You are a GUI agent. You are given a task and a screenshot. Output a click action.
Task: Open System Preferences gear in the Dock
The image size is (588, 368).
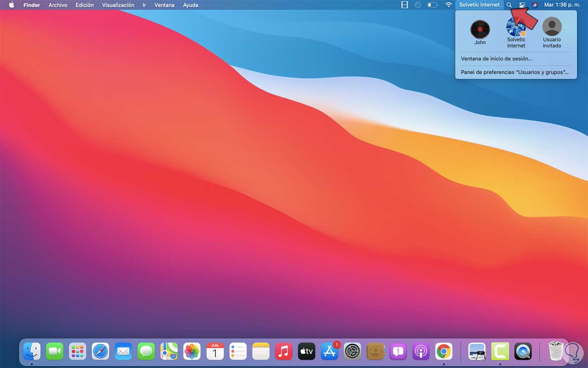[x=352, y=351]
